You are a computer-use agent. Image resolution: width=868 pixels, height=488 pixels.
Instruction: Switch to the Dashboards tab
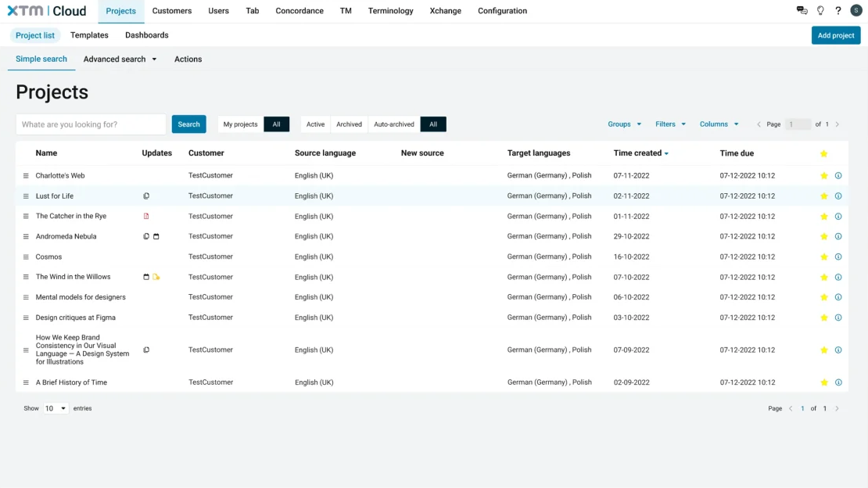(147, 35)
